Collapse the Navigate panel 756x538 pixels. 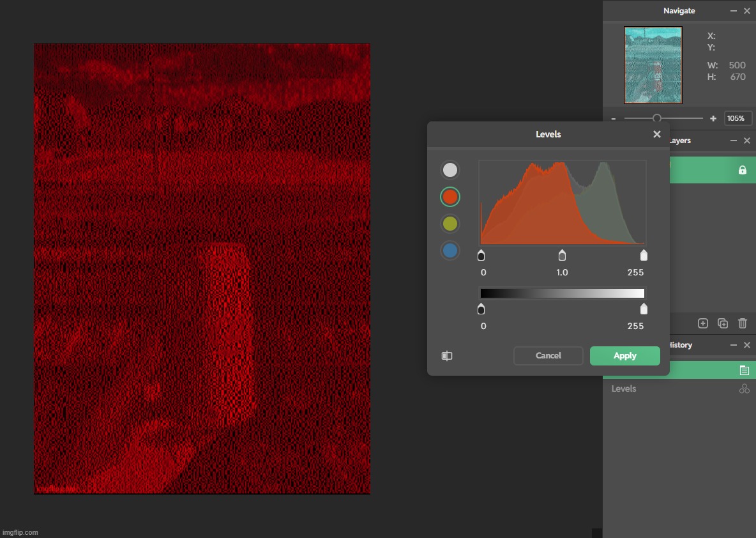734,11
